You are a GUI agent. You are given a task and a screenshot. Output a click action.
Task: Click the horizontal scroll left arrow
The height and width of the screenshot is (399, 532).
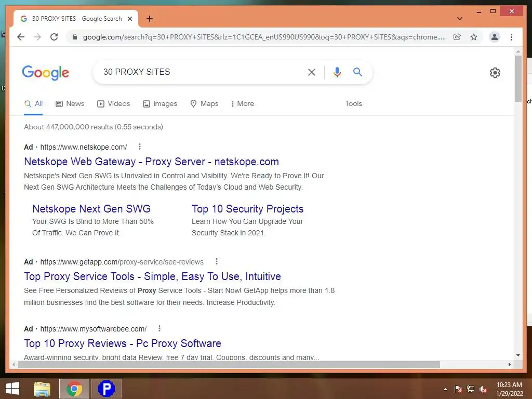tap(14, 364)
